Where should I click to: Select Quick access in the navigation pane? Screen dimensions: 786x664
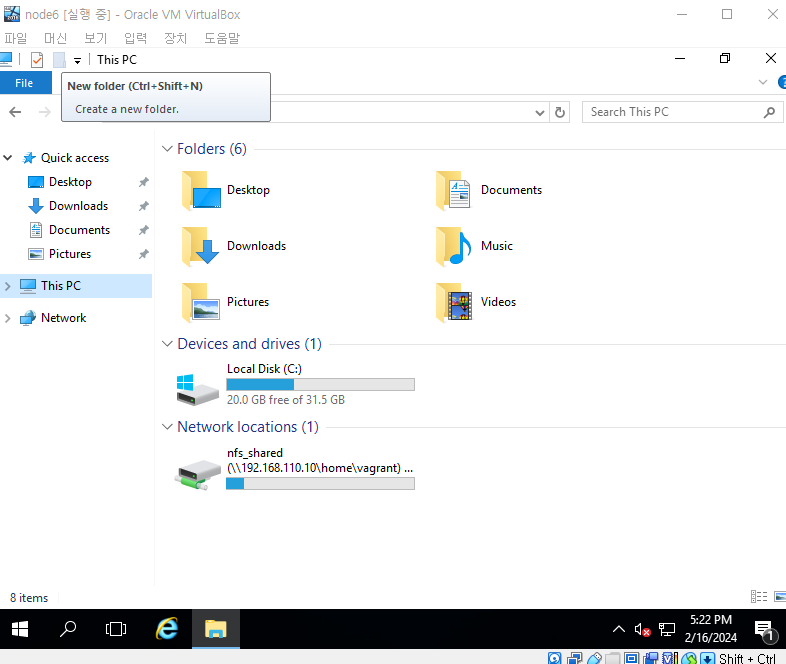(x=75, y=158)
